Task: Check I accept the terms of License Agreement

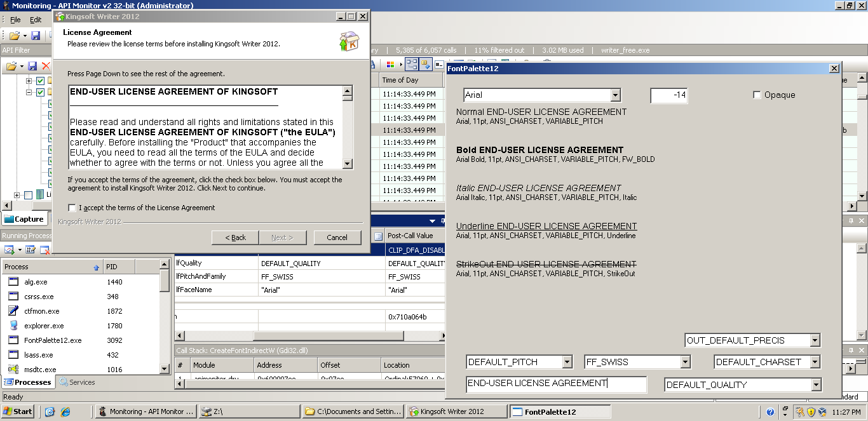Action: [x=72, y=208]
